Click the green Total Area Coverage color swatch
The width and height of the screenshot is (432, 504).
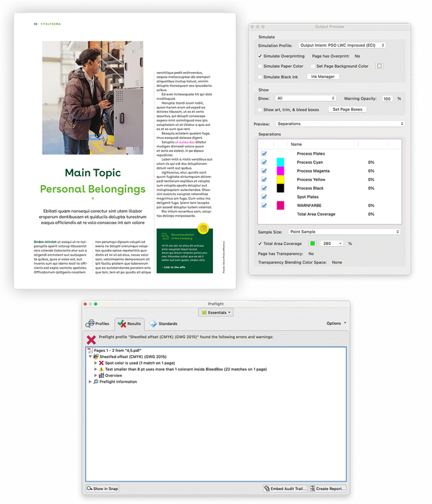click(312, 244)
